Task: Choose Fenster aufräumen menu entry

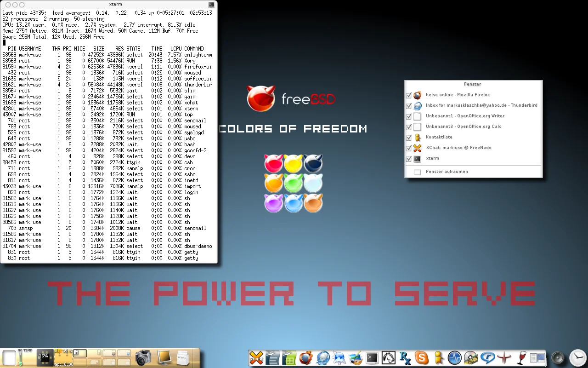Action: pos(473,172)
